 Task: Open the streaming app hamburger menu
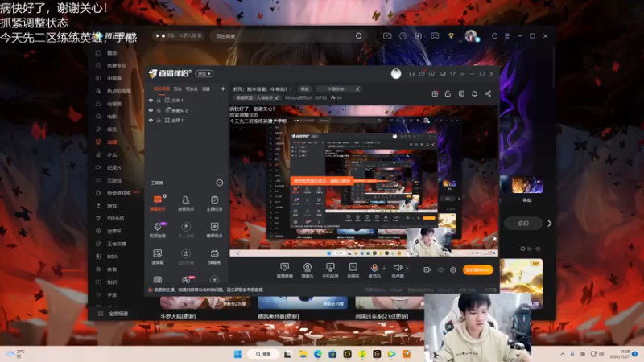point(462,74)
